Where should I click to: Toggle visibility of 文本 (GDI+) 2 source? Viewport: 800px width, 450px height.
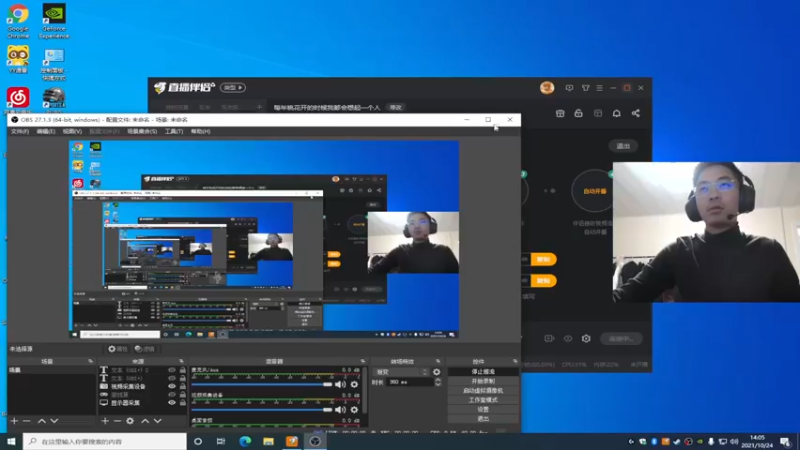pos(172,370)
